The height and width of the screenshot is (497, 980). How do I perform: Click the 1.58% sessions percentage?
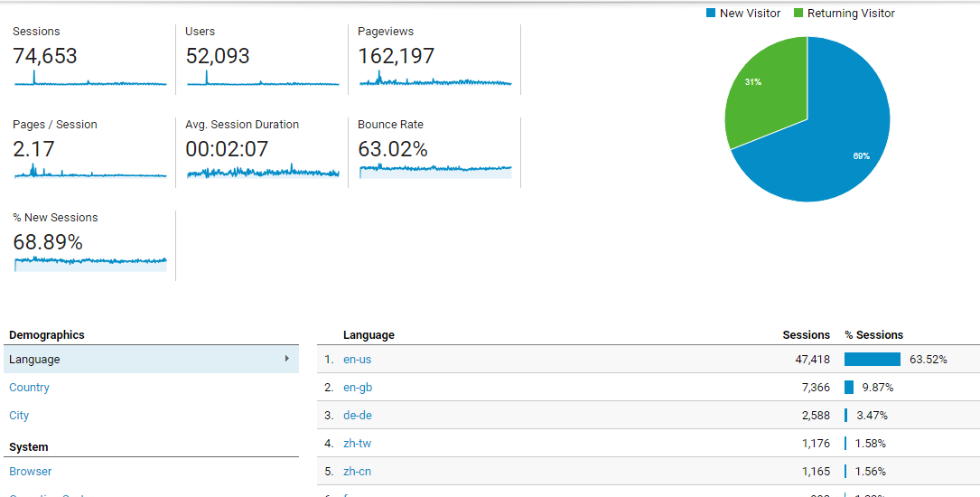871,444
